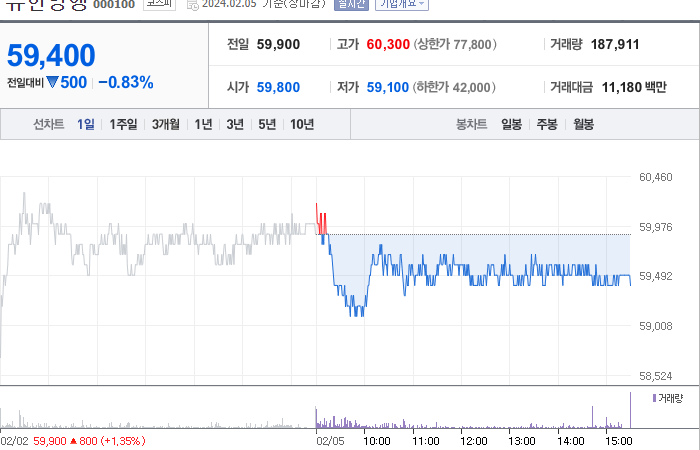Click the change percentage -0.83%
This screenshot has height=450, width=700.
pos(126,83)
